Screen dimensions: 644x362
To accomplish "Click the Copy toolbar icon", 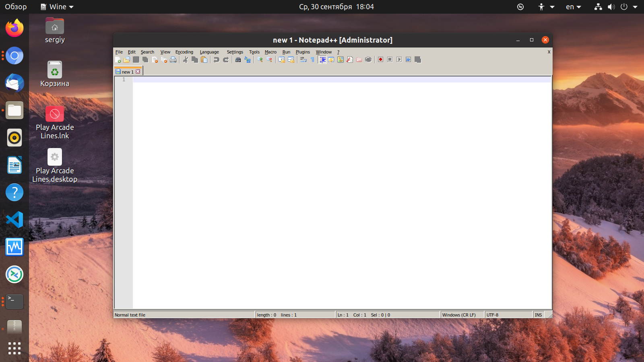I will 195,60.
